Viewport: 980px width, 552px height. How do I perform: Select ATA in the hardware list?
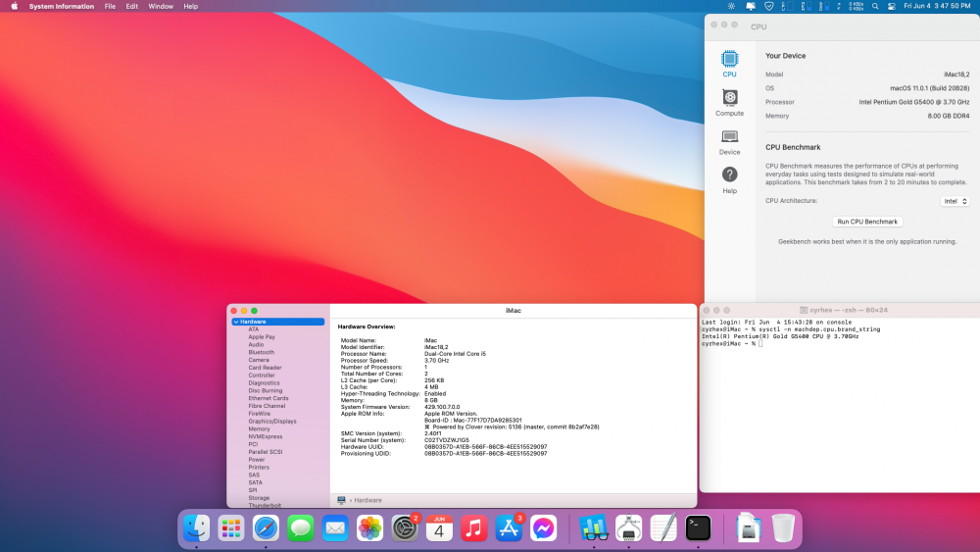coord(253,328)
